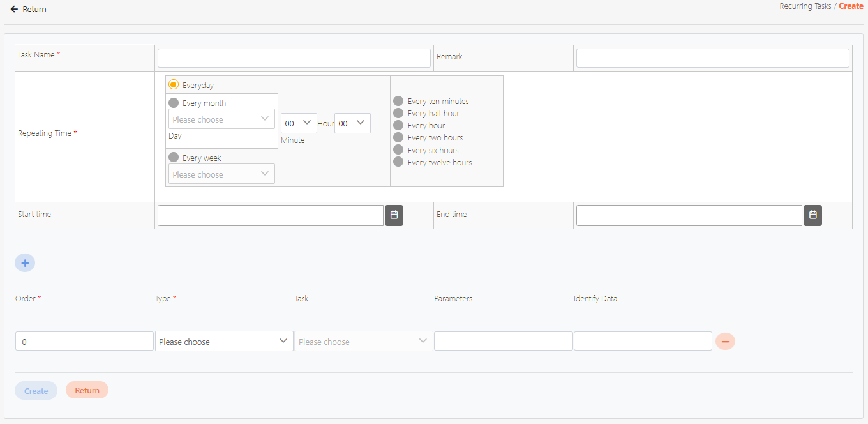The height and width of the screenshot is (424, 868).
Task: Choose Every ten minutes interval
Action: tap(398, 101)
